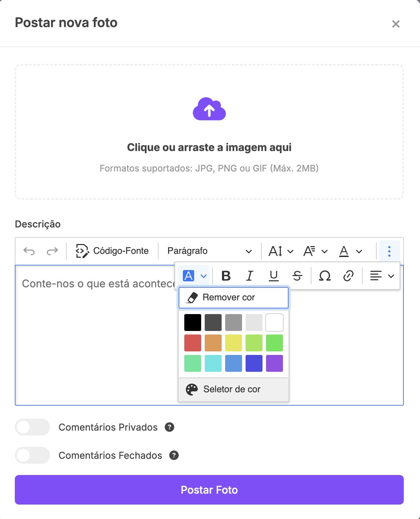
Task: Apply strikethrough formatting
Action: [297, 276]
